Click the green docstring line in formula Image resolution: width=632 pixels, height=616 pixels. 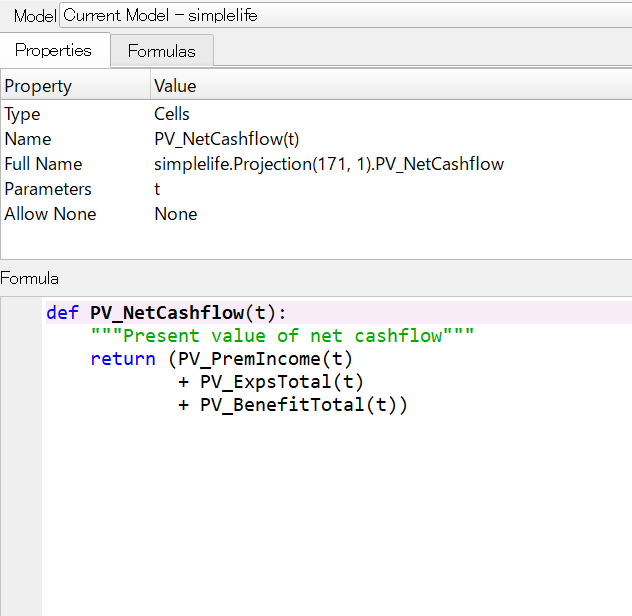point(282,336)
